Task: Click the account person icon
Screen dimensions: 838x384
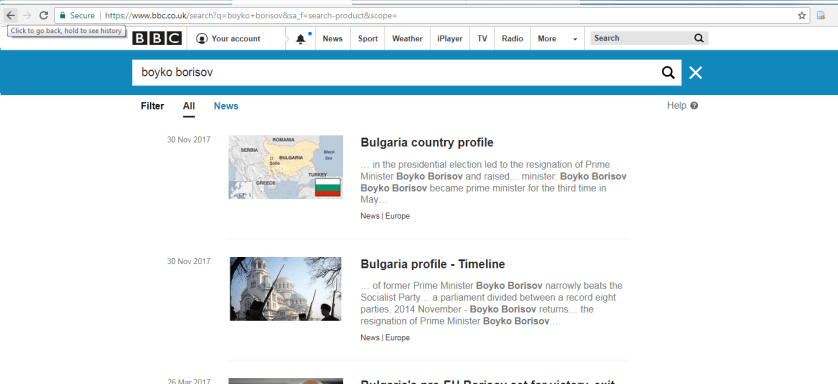Action: coord(201,38)
